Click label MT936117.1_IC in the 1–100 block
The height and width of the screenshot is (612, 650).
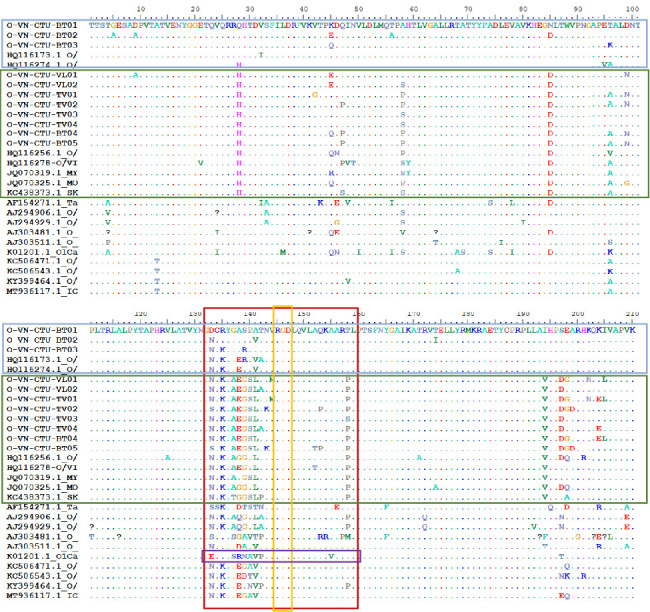tap(42, 291)
